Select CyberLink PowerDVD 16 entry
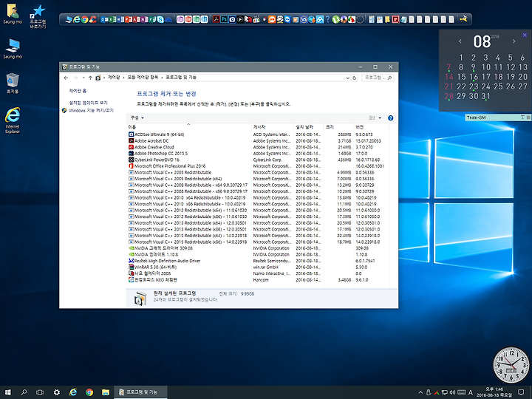The height and width of the screenshot is (399, 532). click(258, 160)
